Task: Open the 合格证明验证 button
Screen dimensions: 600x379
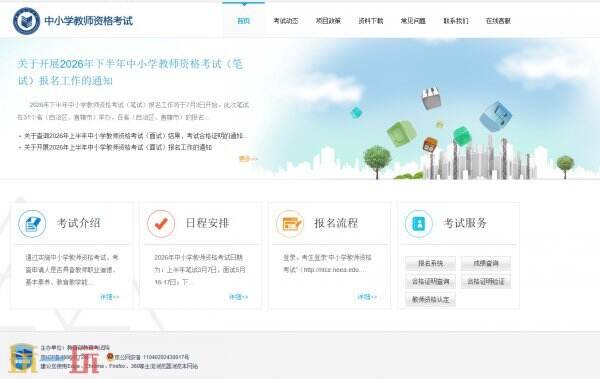Action: tap(486, 282)
